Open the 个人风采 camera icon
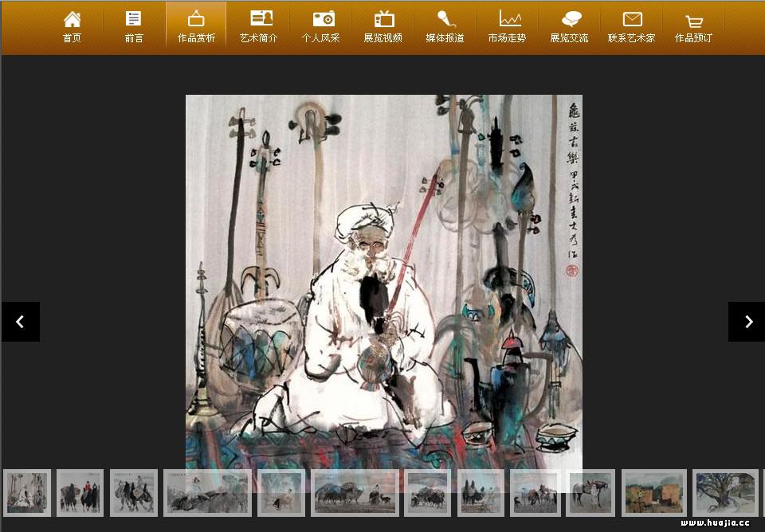The width and height of the screenshot is (765, 532). click(324, 19)
